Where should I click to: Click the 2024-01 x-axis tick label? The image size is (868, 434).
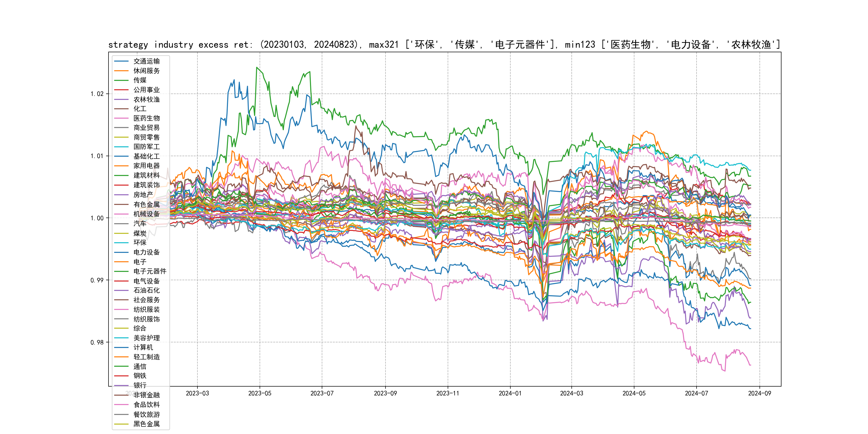(x=510, y=393)
